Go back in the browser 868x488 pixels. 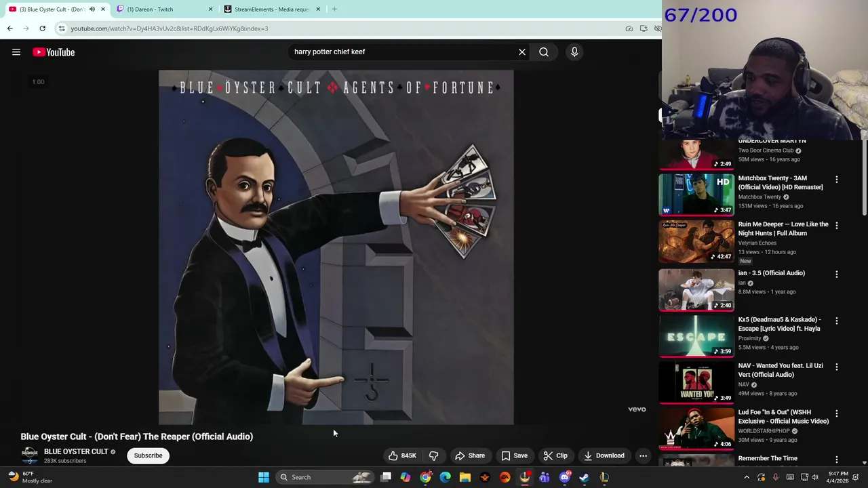point(9,28)
